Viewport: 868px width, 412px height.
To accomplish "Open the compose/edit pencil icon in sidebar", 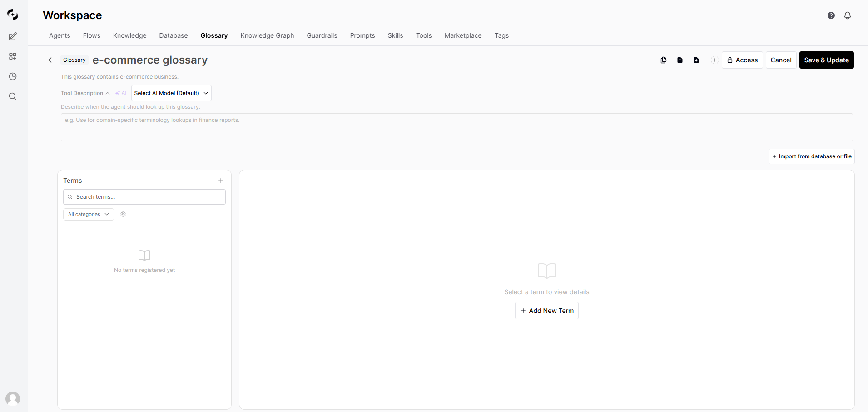I will 13,36.
